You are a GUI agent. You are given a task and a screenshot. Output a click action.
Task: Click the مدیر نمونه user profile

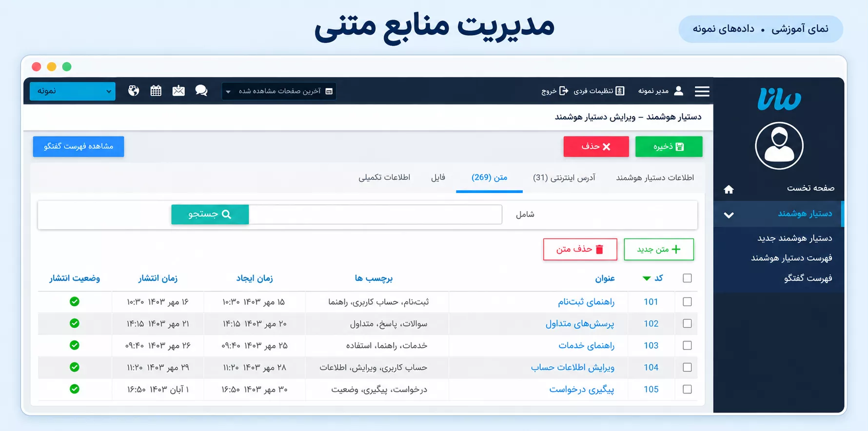pos(661,91)
